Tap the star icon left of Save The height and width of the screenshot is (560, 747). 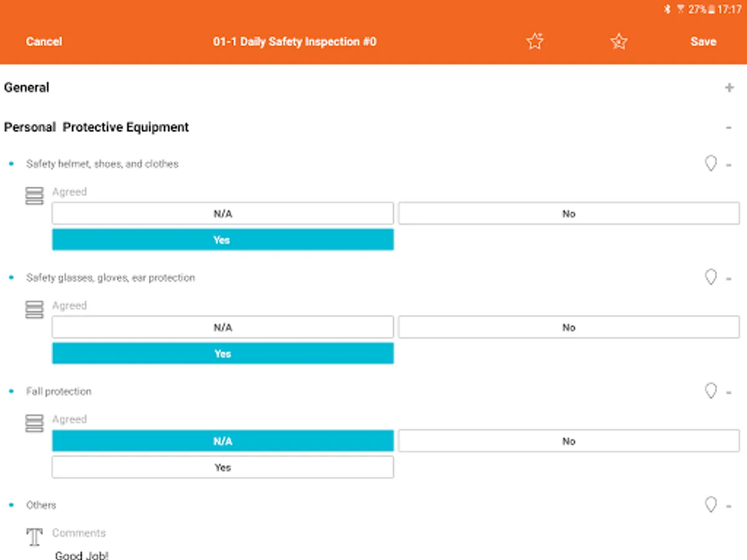point(619,42)
